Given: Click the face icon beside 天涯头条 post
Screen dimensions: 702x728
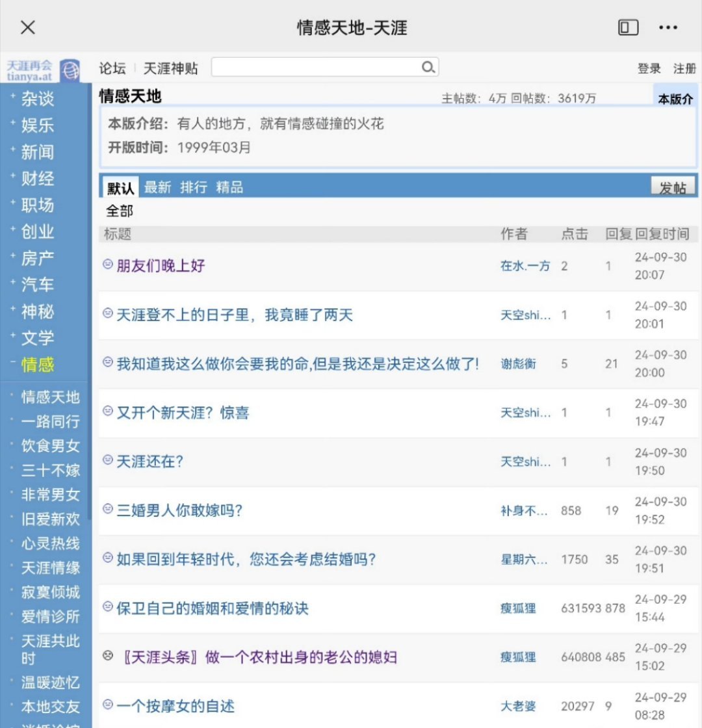Looking at the screenshot, I should (108, 656).
